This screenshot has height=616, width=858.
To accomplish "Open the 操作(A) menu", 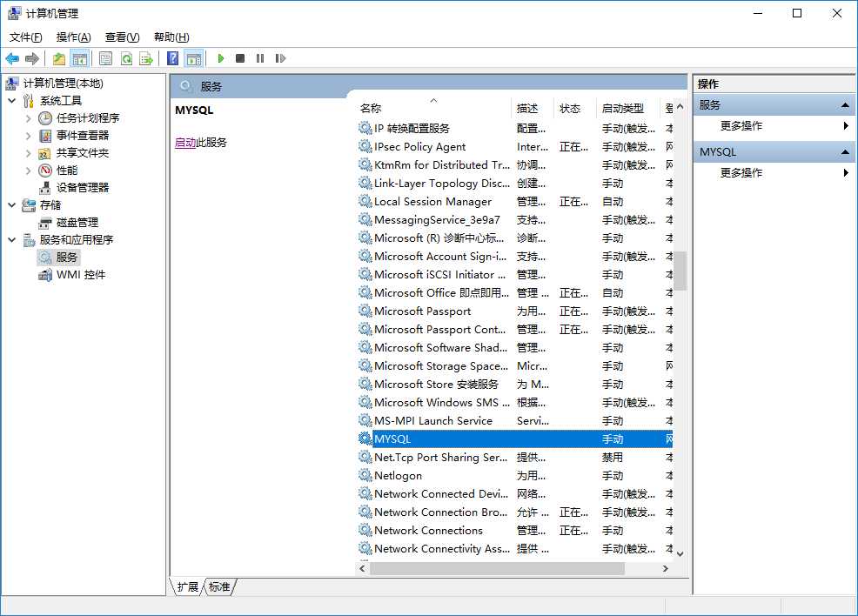I will point(73,37).
